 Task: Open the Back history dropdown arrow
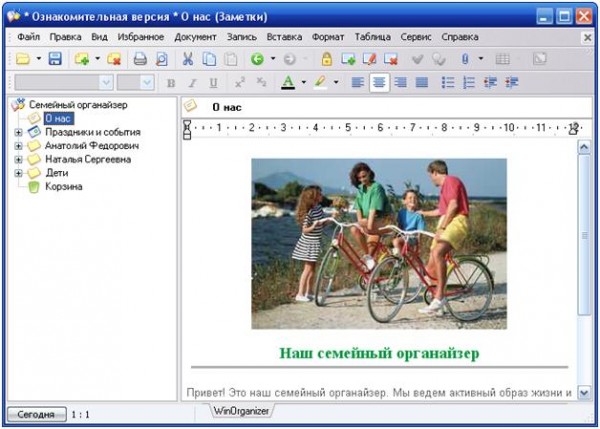[x=273, y=59]
